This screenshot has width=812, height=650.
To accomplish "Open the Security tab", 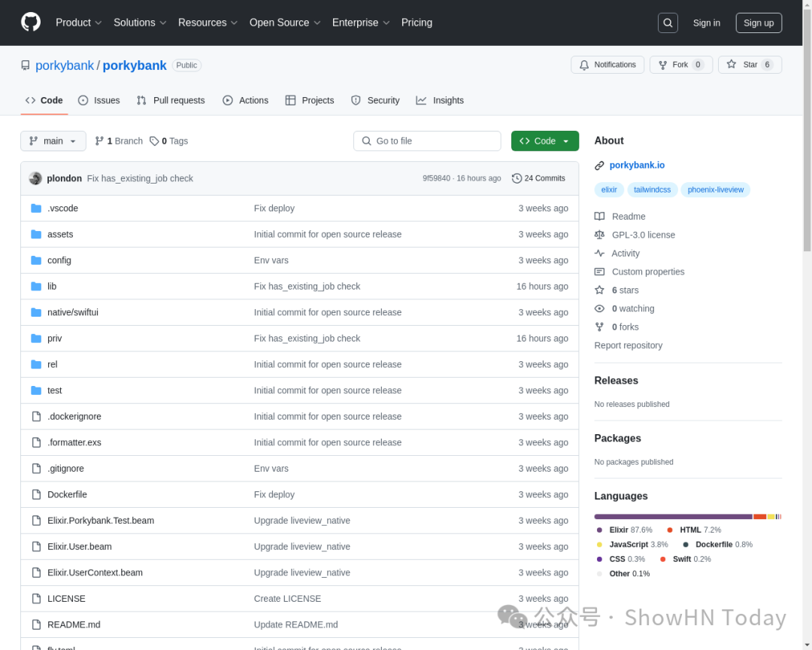I will [375, 101].
